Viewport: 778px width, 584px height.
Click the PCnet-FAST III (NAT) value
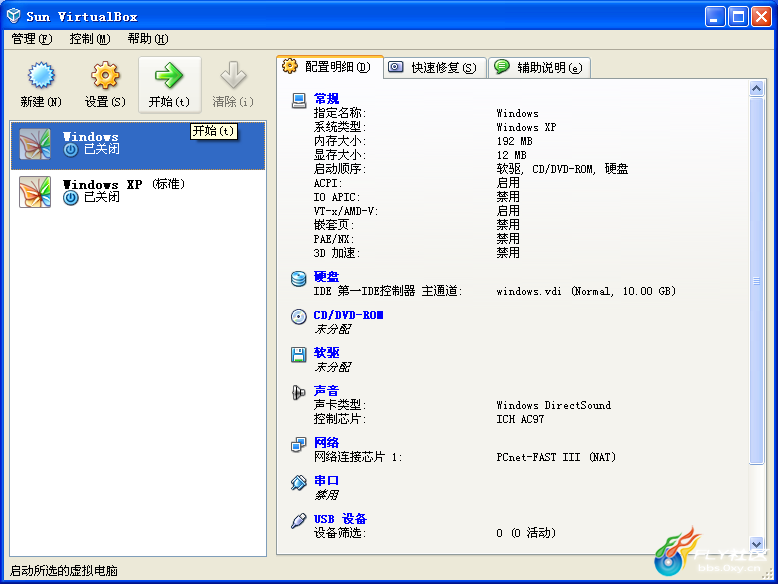[x=556, y=457]
